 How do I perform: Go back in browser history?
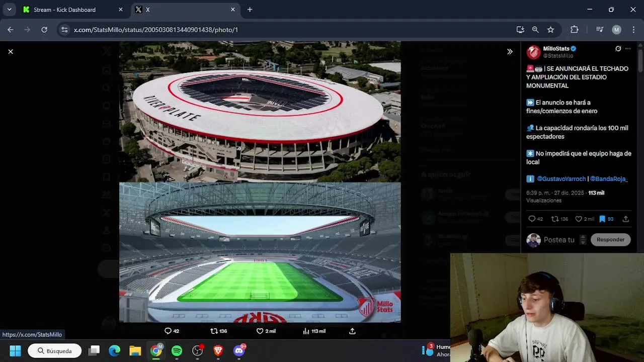pyautogui.click(x=10, y=30)
